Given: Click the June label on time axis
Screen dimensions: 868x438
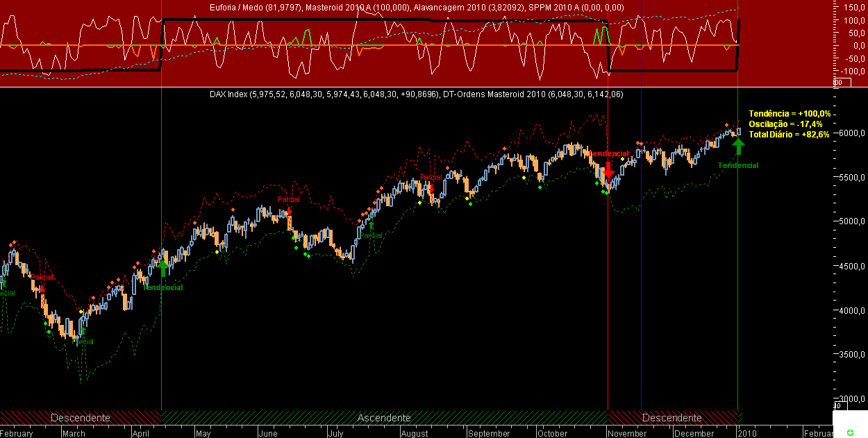Looking at the screenshot, I should [267, 433].
